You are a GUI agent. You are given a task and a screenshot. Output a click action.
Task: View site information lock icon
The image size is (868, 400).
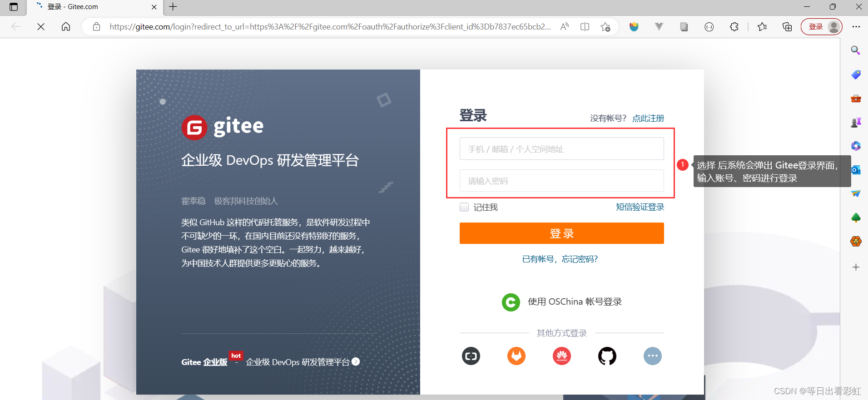(x=96, y=27)
